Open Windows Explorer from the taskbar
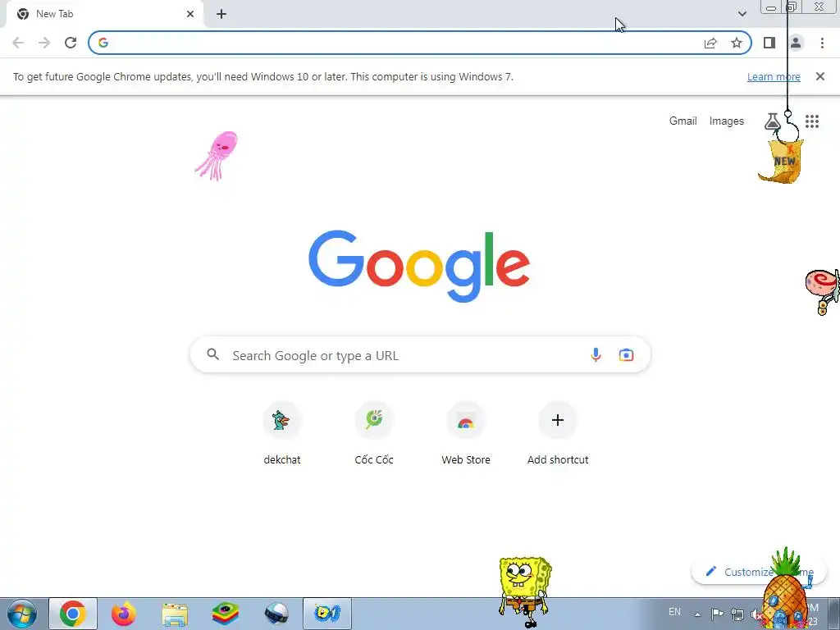The image size is (840, 630). pos(175,614)
